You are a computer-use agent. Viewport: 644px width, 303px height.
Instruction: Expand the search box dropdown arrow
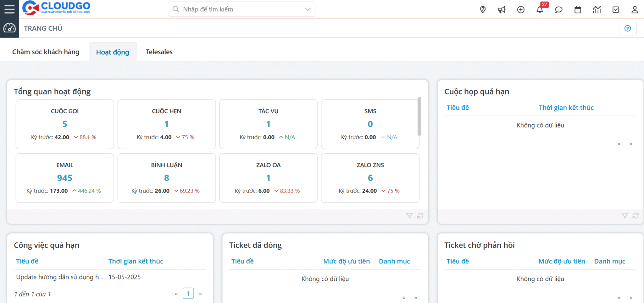[308, 9]
